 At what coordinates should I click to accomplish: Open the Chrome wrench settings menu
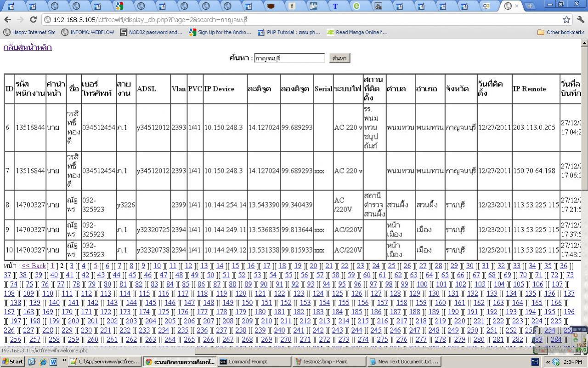tap(580, 20)
